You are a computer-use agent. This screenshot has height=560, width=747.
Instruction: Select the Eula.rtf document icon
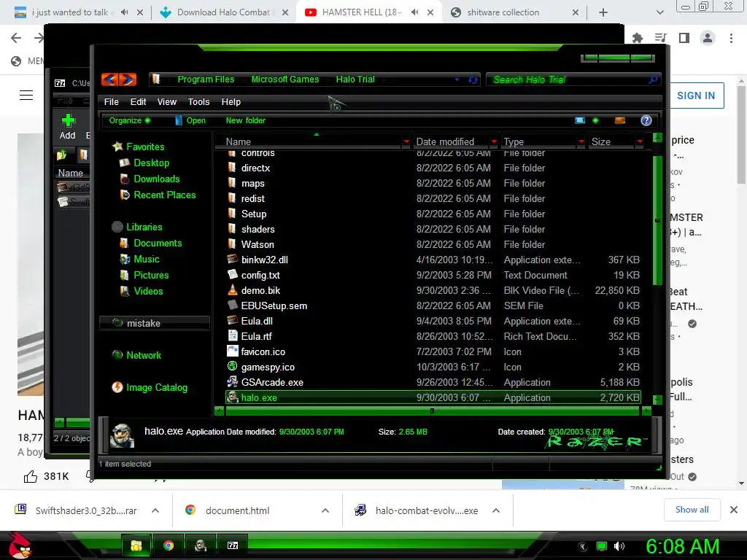tap(232, 336)
